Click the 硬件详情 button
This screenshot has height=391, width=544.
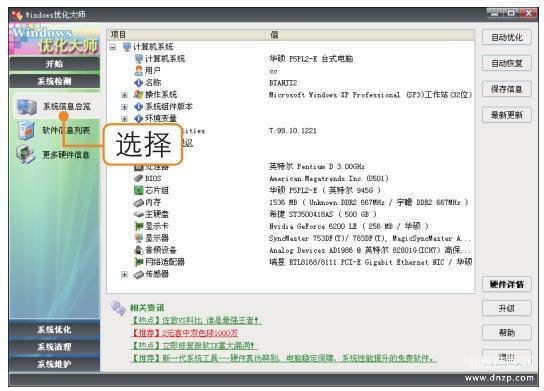pos(507,284)
